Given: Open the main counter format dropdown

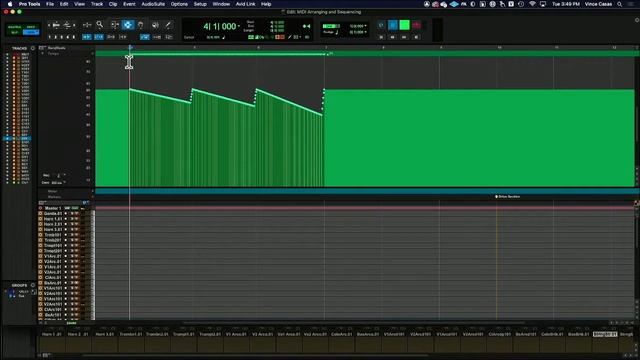Looking at the screenshot, I should [x=239, y=26].
